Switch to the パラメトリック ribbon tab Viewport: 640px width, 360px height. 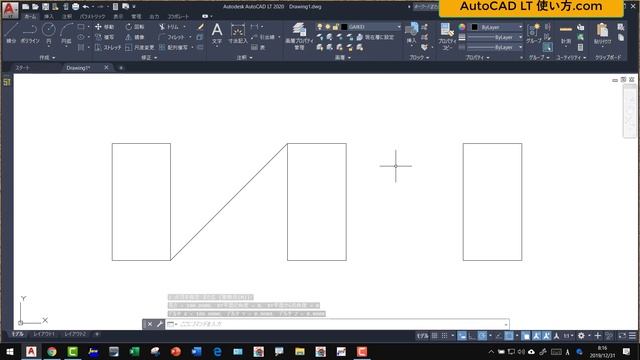pyautogui.click(x=93, y=17)
